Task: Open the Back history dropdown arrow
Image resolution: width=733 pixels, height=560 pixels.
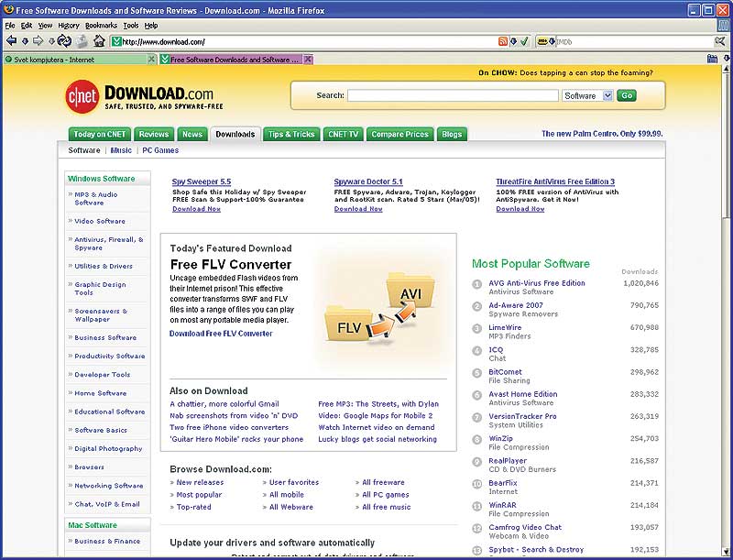Action: tap(26, 41)
